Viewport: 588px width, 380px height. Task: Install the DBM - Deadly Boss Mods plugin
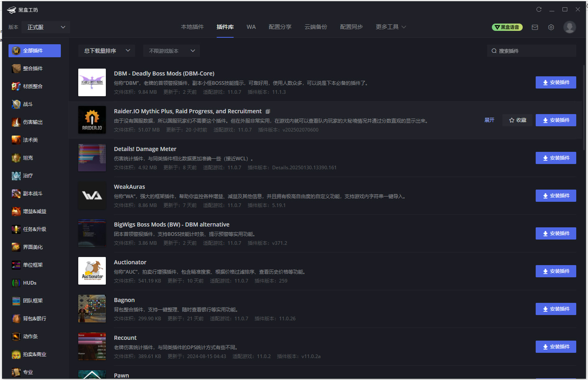556,82
